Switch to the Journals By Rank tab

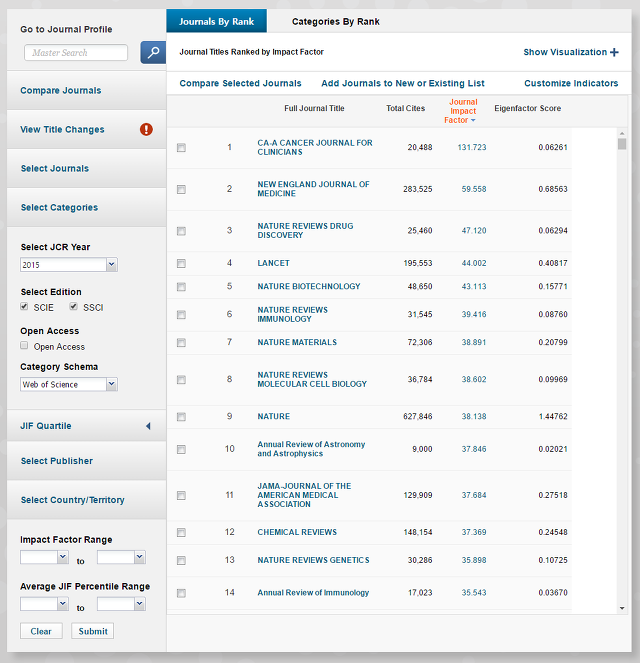click(x=216, y=21)
